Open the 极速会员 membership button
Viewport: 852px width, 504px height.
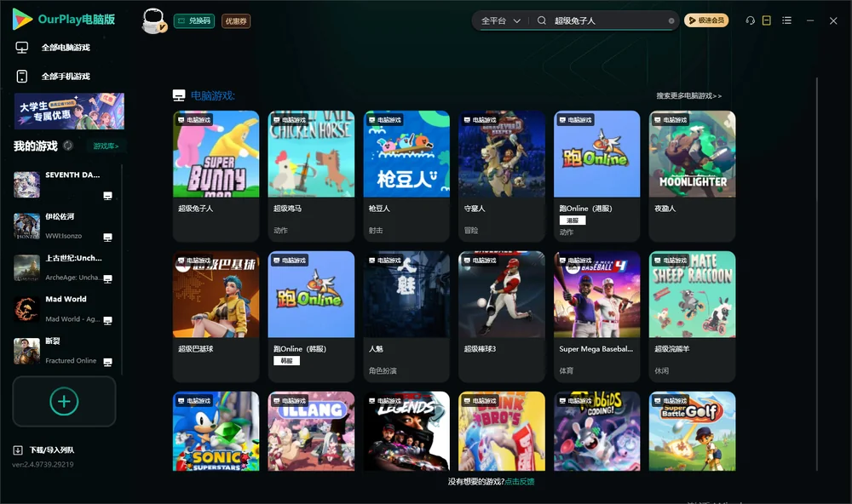[706, 20]
